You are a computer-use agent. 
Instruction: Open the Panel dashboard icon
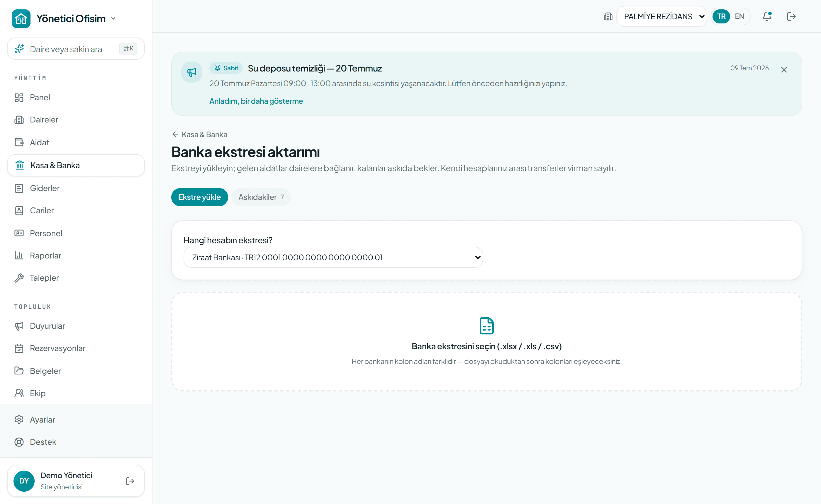(19, 97)
